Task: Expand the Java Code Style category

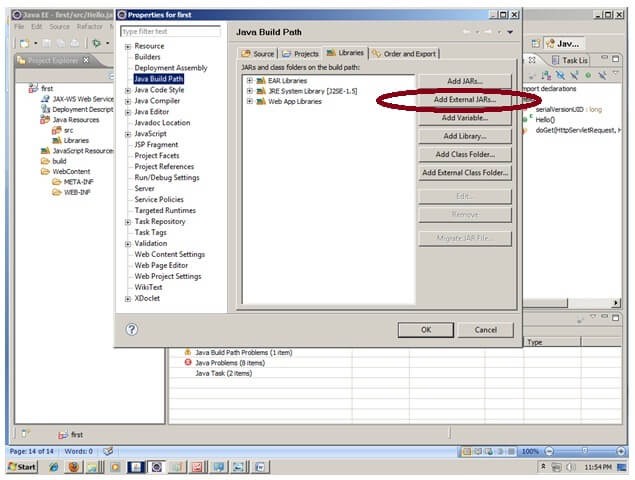Action: coord(128,90)
